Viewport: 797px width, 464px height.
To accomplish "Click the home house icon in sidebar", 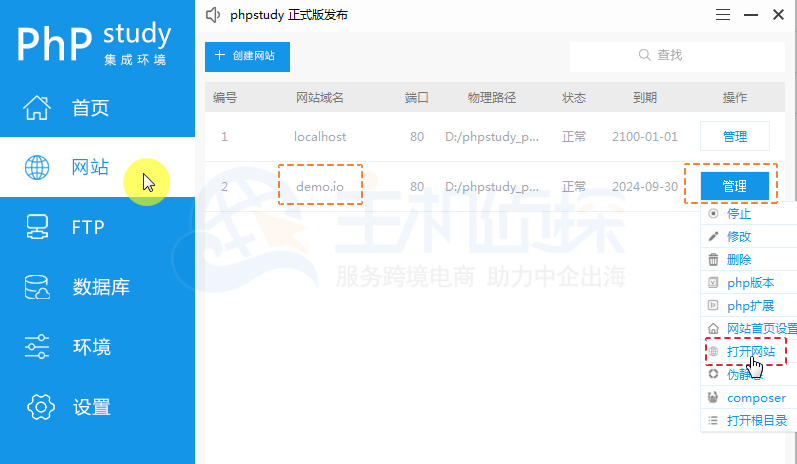I will tap(37, 108).
